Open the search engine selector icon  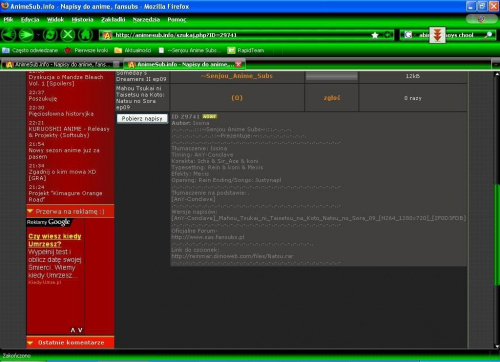click(x=408, y=35)
